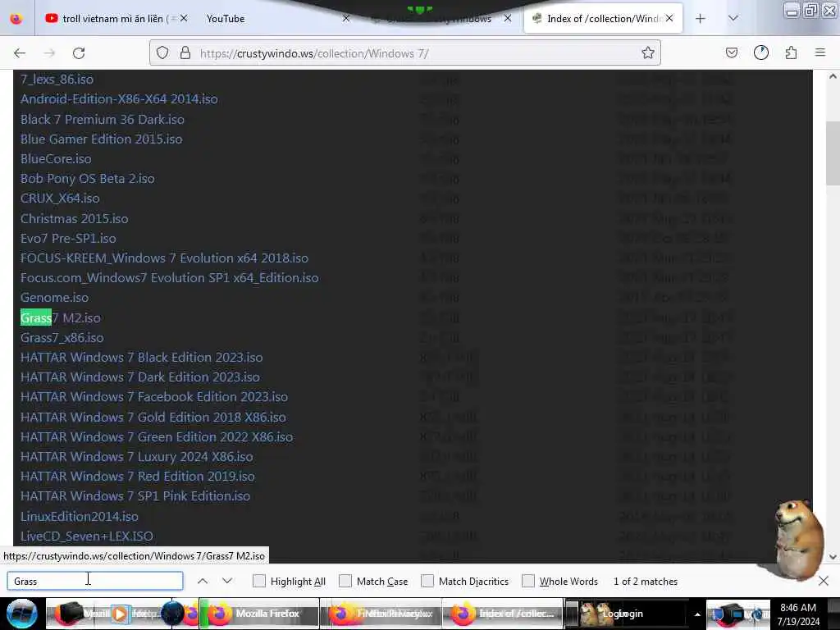
Task: Close the Index of /collection tab
Action: pos(669,19)
